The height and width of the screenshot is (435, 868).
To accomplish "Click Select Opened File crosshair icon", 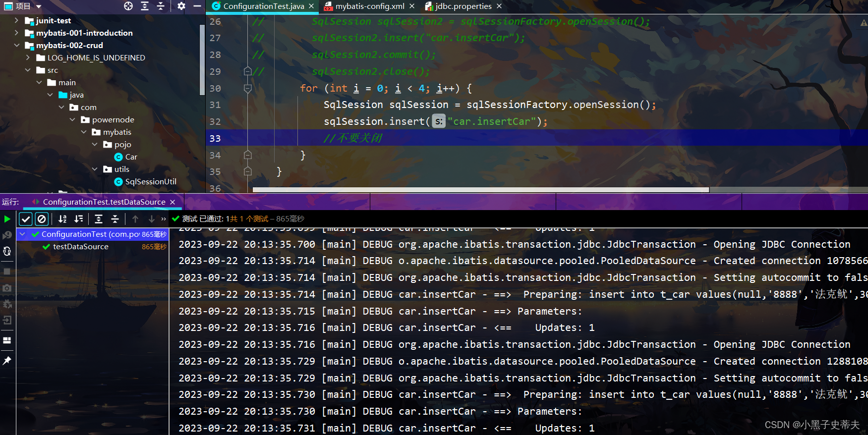I will (x=128, y=6).
